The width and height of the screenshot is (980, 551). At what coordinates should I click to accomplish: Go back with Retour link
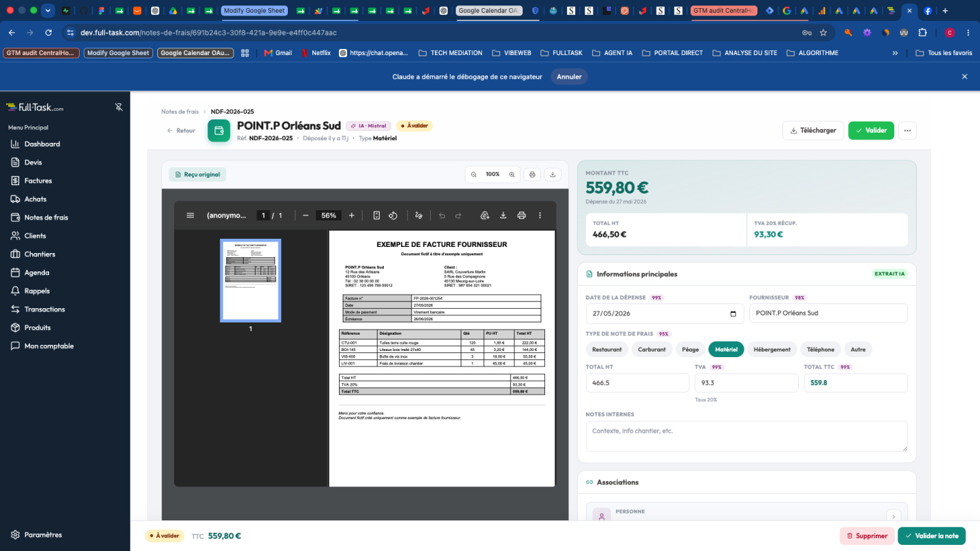(x=181, y=131)
